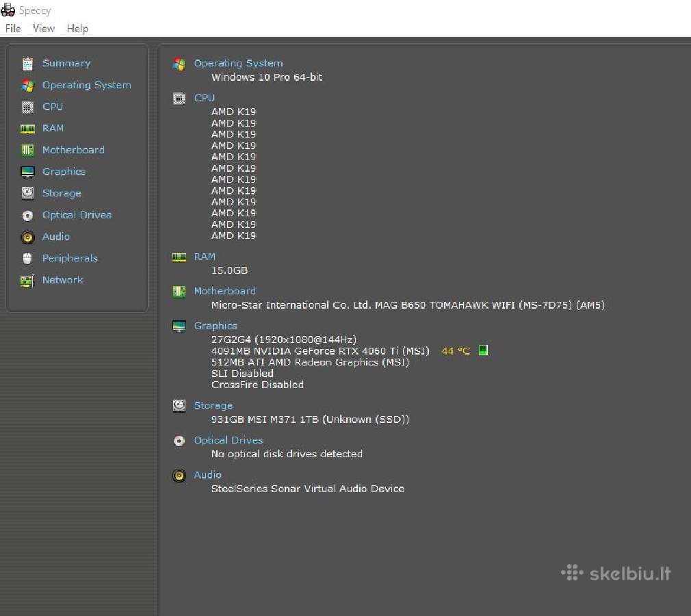The width and height of the screenshot is (691, 616).
Task: Click the Optical Drives disc icon in sidebar
Action: [x=27, y=215]
